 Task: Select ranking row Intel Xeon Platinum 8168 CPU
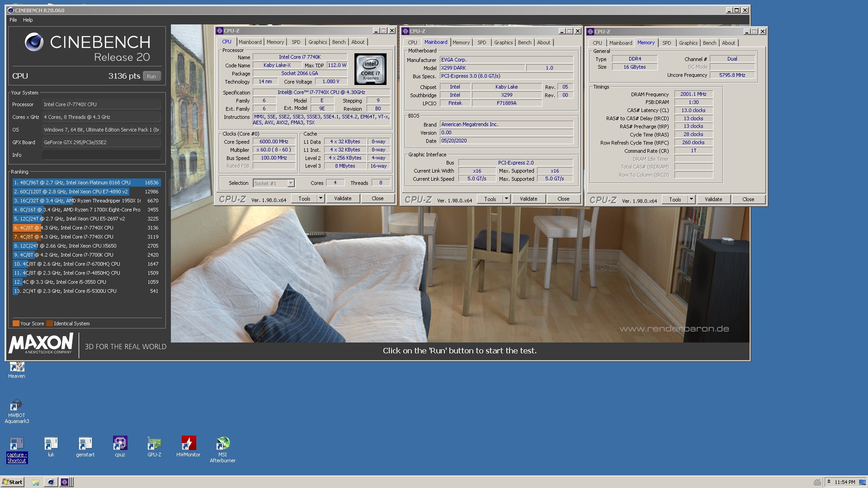[x=86, y=183]
